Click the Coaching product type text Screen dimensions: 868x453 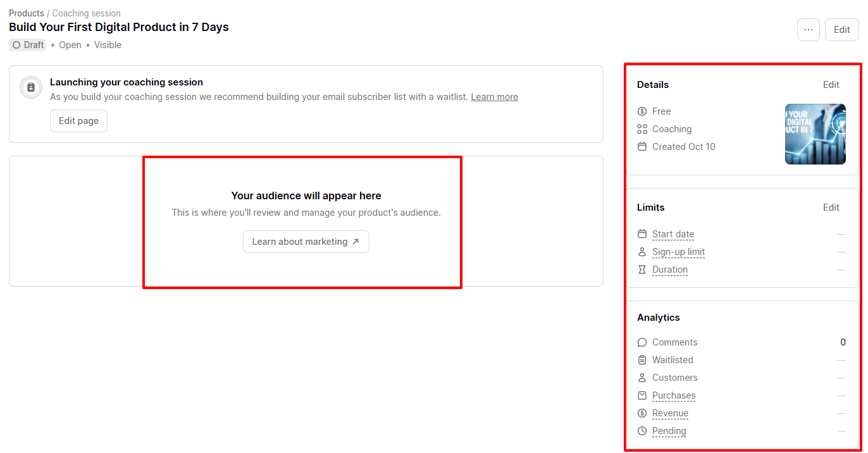click(672, 129)
